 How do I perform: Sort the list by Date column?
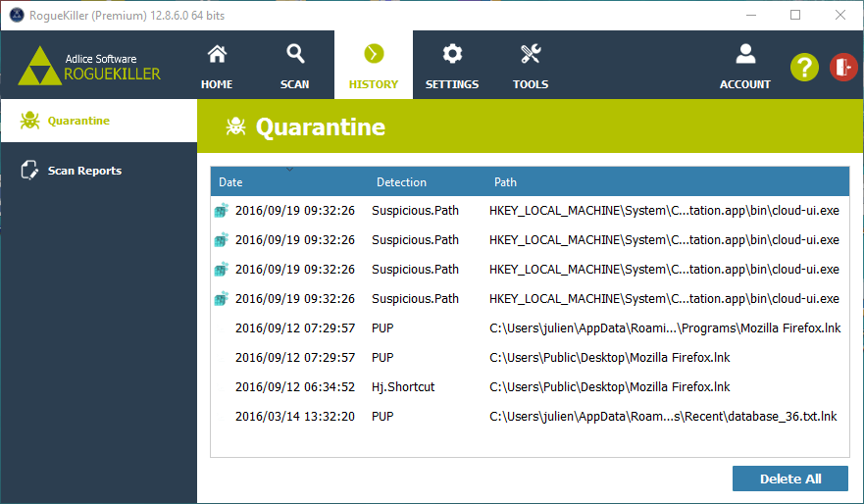(231, 182)
